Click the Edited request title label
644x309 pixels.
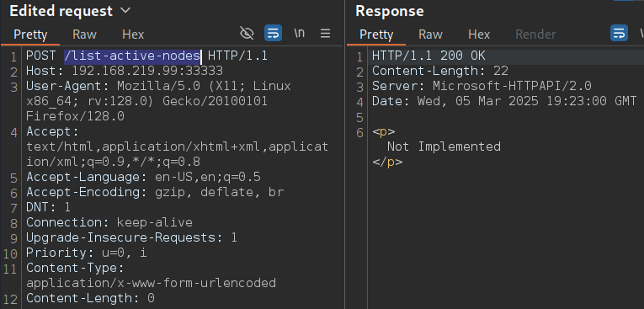(x=61, y=11)
